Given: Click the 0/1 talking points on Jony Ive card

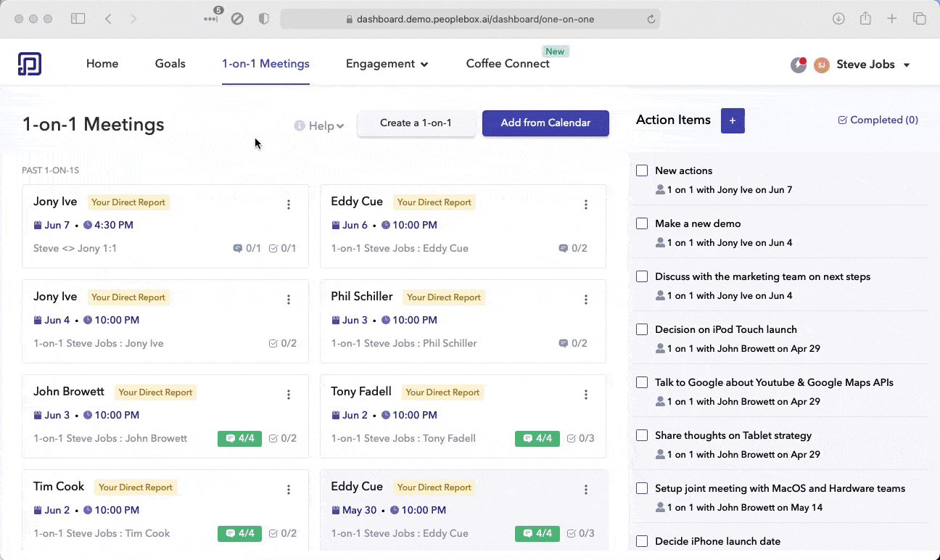Looking at the screenshot, I should coord(247,248).
